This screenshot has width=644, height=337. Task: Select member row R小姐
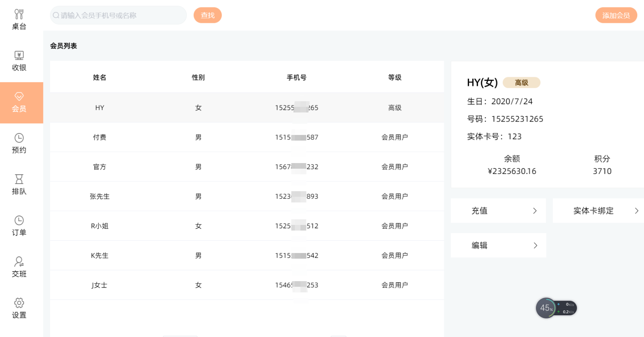click(247, 226)
